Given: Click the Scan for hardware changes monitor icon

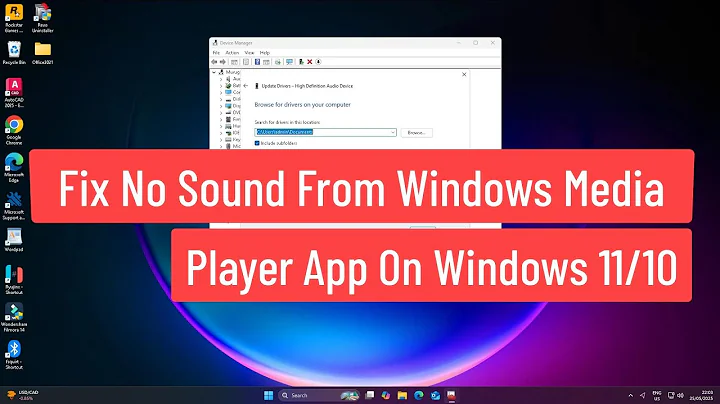Looking at the screenshot, I should tap(289, 62).
